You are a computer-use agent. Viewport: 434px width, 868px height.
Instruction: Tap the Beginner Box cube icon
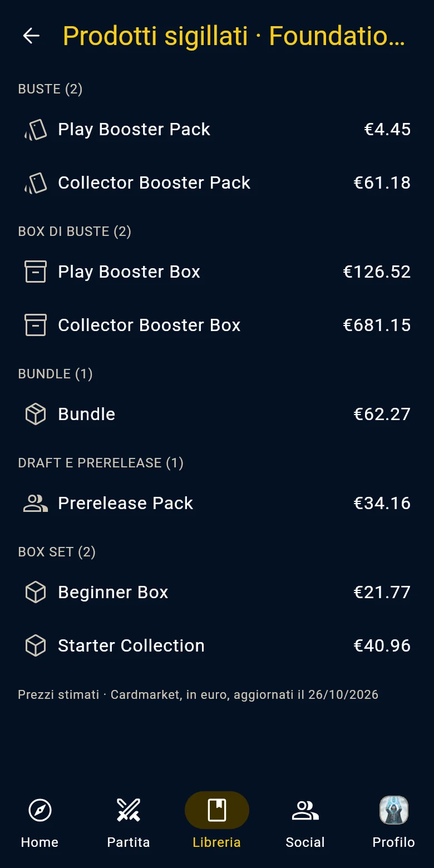click(x=36, y=593)
